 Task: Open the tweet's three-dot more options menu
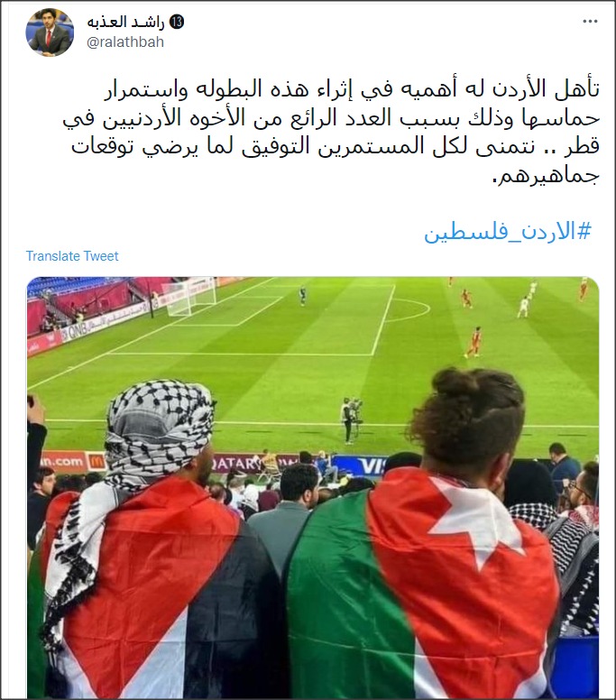click(590, 21)
